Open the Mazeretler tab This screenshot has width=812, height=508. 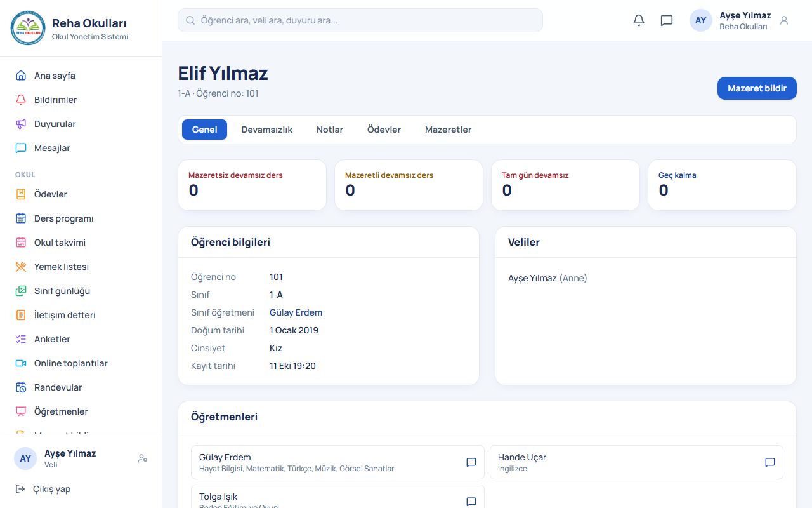(x=448, y=130)
